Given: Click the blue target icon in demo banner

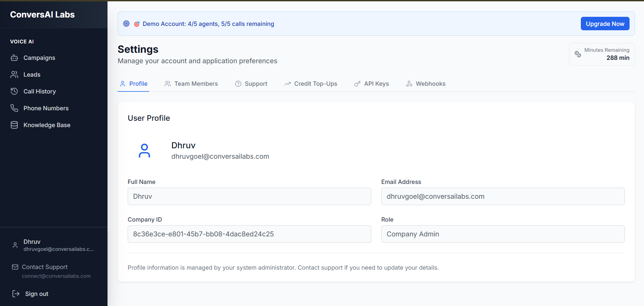Looking at the screenshot, I should [x=126, y=24].
